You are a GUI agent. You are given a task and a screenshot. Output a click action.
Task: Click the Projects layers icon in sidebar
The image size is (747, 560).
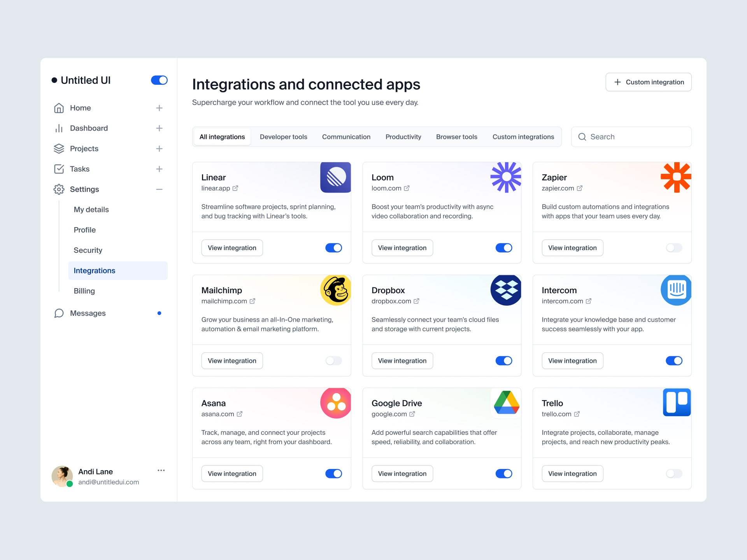[x=59, y=149]
